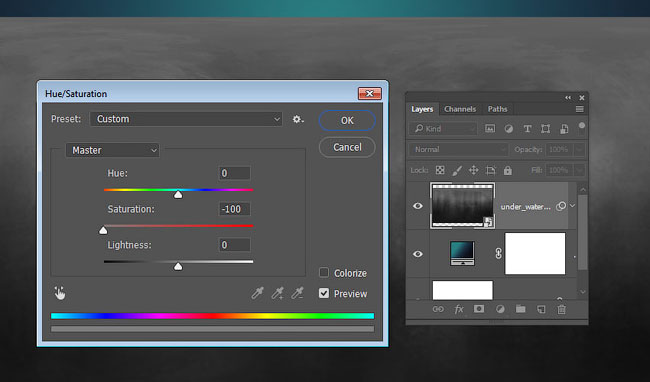Add a layer mask icon
This screenshot has height=382, width=650.
[479, 309]
